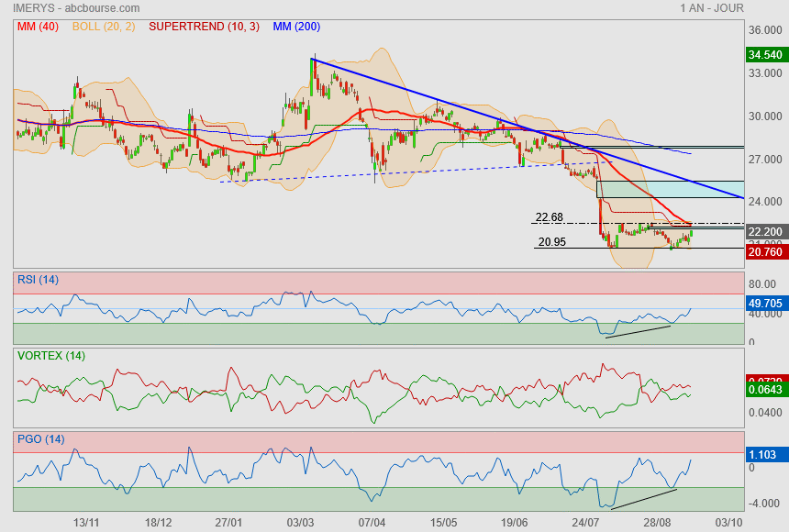Open the RSI (14) panel title
Screen dimensions: 789x532
[x=38, y=280]
